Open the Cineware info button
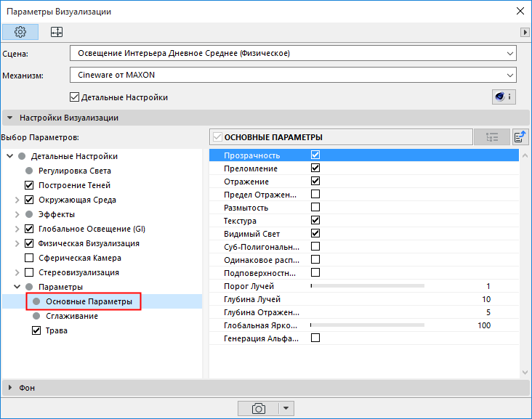 click(x=504, y=97)
